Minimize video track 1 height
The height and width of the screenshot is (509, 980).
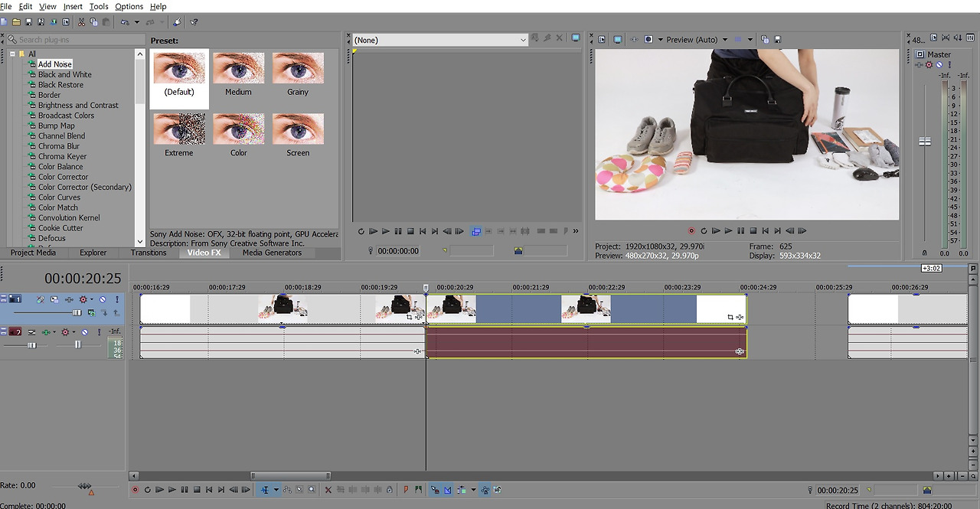[x=3, y=295]
